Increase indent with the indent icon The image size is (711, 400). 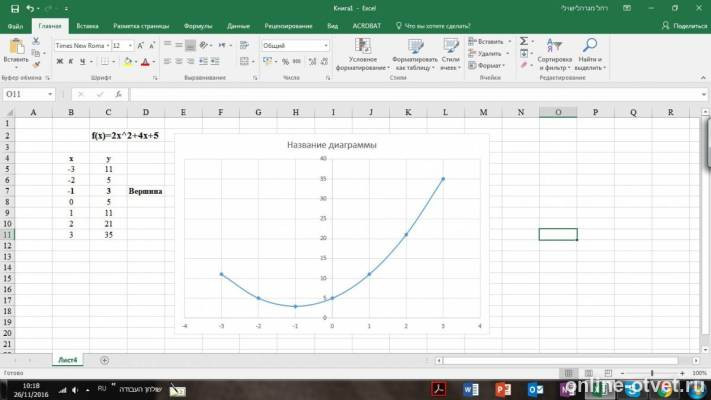coord(215,61)
